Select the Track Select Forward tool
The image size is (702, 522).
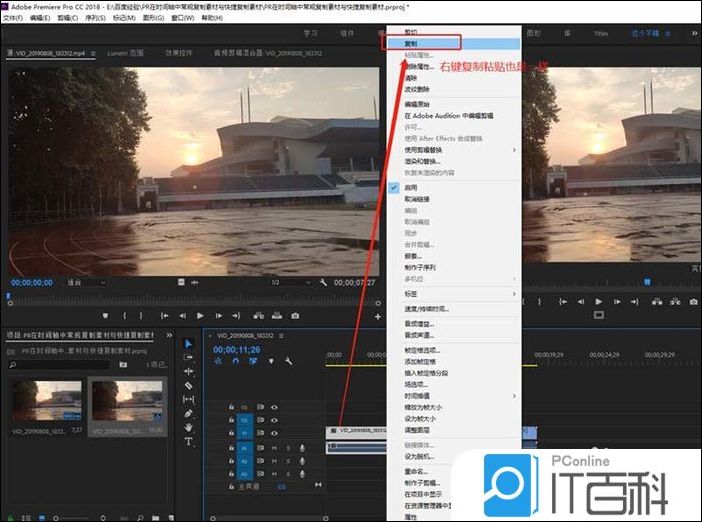[189, 357]
